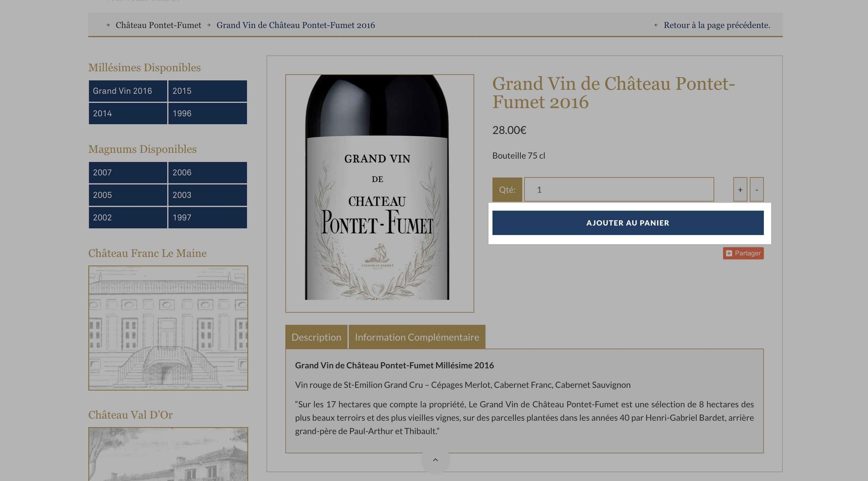Select the 1997 magnum
This screenshot has height=481, width=868.
click(x=208, y=218)
